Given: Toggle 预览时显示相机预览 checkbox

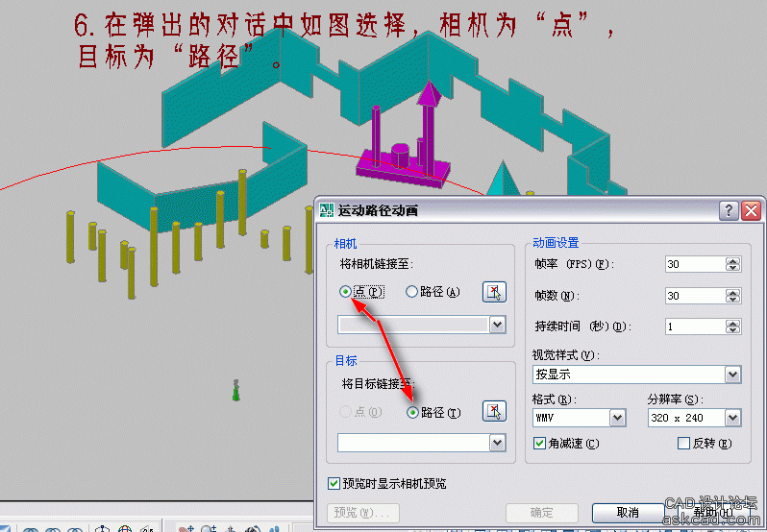Looking at the screenshot, I should tap(334, 484).
